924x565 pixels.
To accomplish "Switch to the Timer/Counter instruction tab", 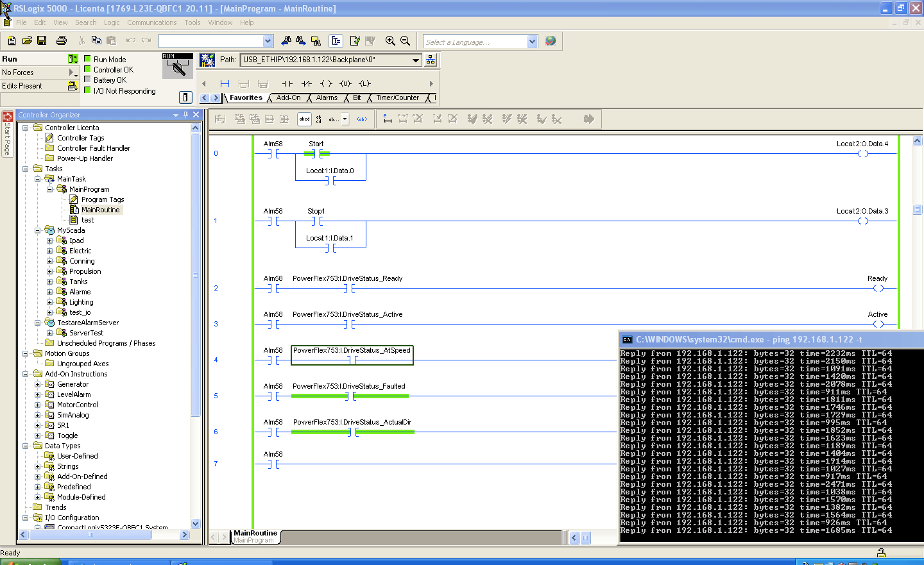I will [x=397, y=98].
